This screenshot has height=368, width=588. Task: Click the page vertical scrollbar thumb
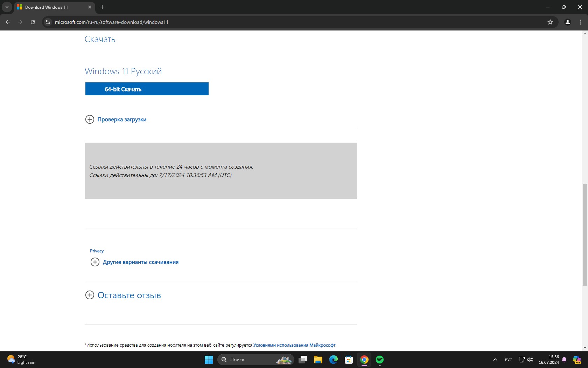[585, 235]
